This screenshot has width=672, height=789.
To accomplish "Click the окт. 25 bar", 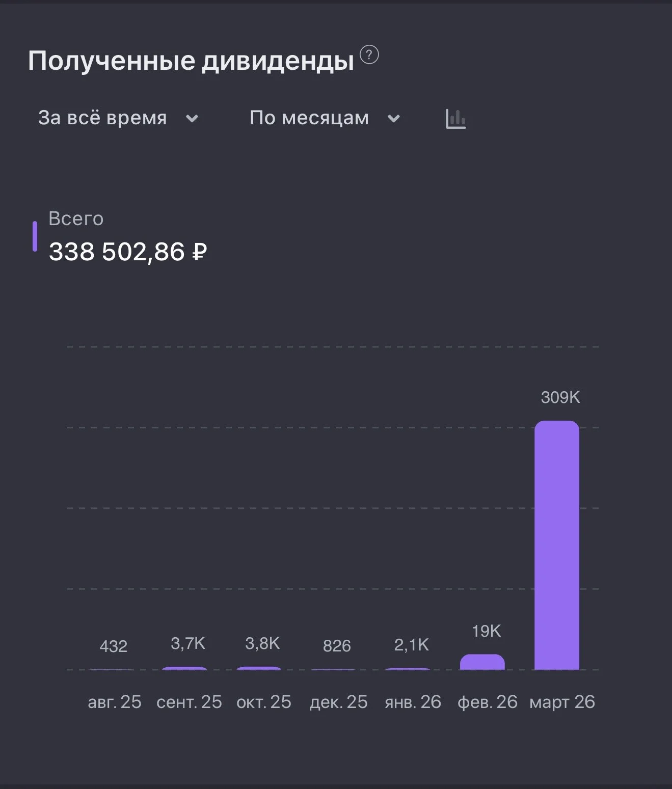I will coord(259,668).
